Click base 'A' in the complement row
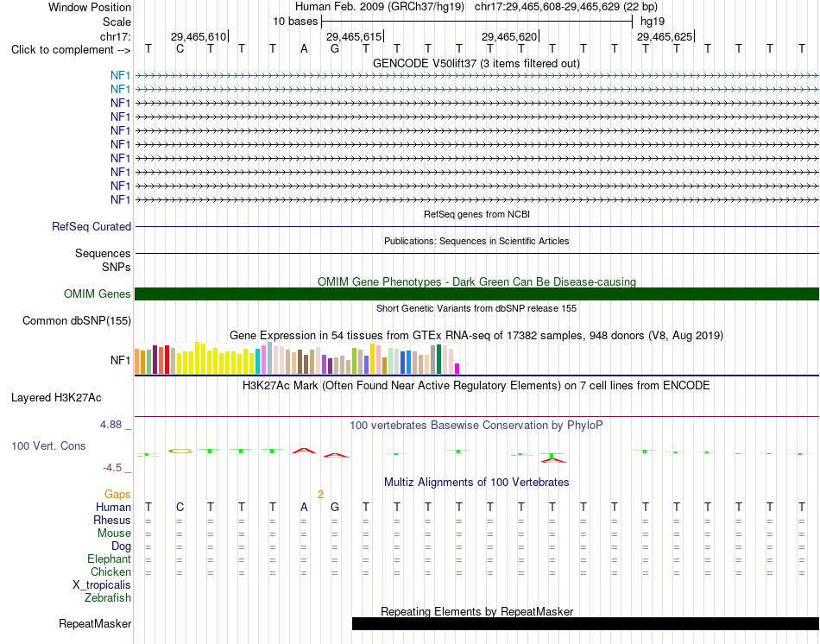The width and height of the screenshot is (820, 644). 304,49
